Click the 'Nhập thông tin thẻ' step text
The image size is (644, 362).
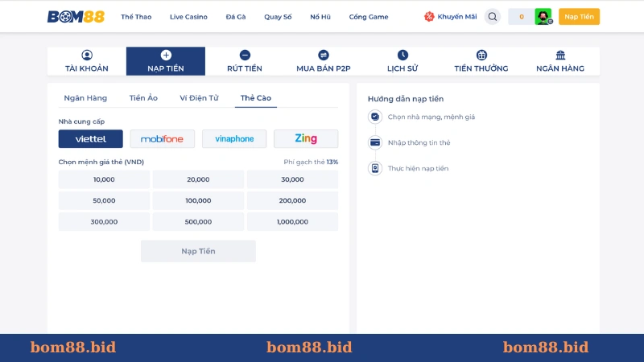[x=419, y=142]
